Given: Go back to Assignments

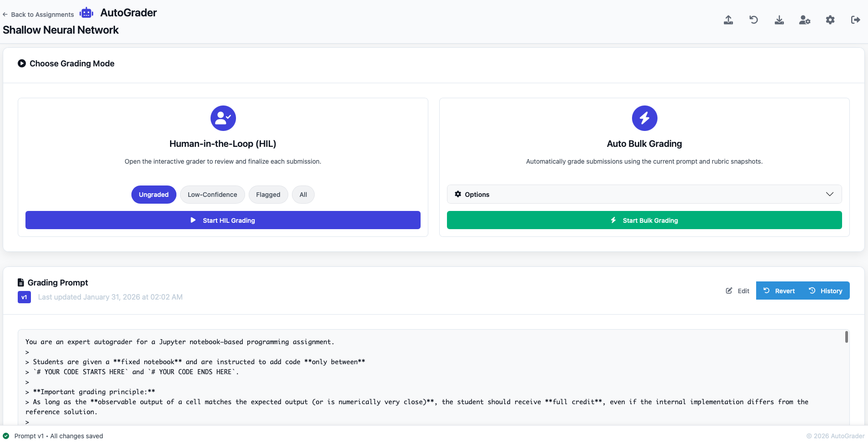Looking at the screenshot, I should 38,15.
